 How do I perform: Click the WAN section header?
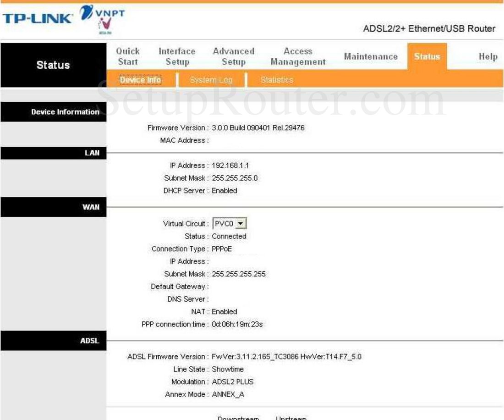(53, 207)
